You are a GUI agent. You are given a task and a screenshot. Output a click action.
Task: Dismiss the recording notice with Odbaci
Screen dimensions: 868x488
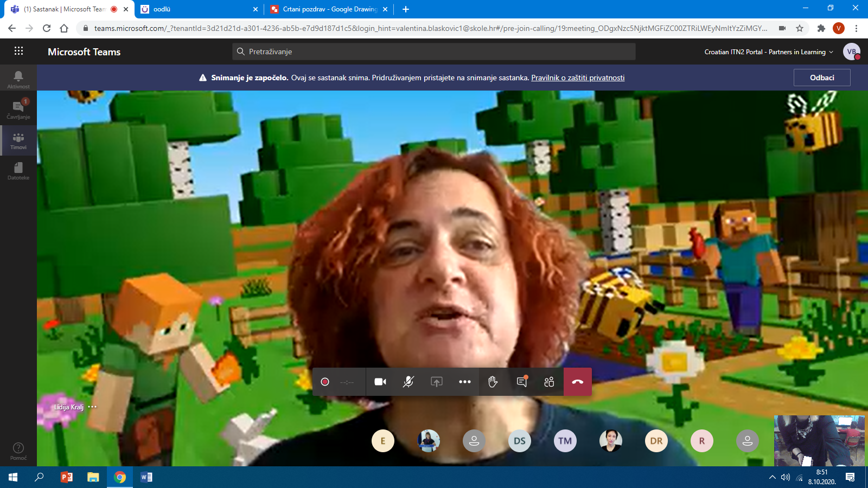(x=822, y=78)
